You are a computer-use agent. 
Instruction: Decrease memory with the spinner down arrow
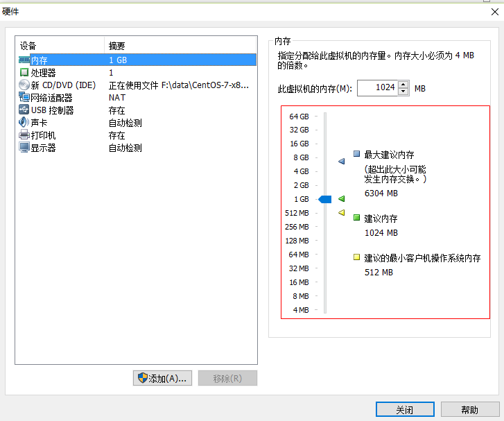[x=403, y=92]
